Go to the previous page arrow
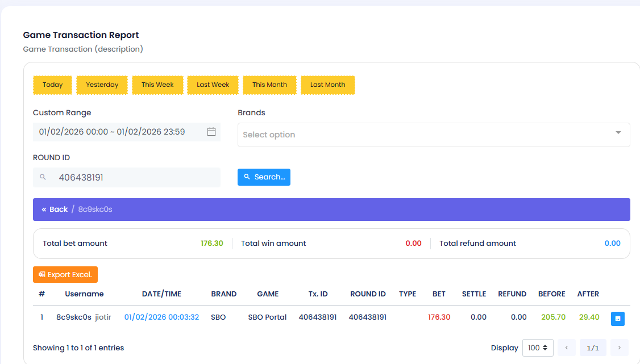640x364 pixels. (x=566, y=348)
